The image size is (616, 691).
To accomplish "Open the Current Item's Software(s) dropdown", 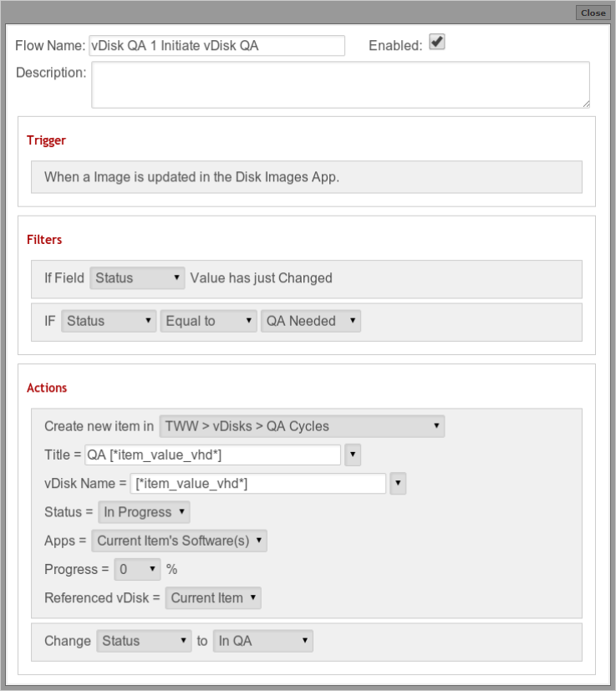I will click(x=179, y=541).
